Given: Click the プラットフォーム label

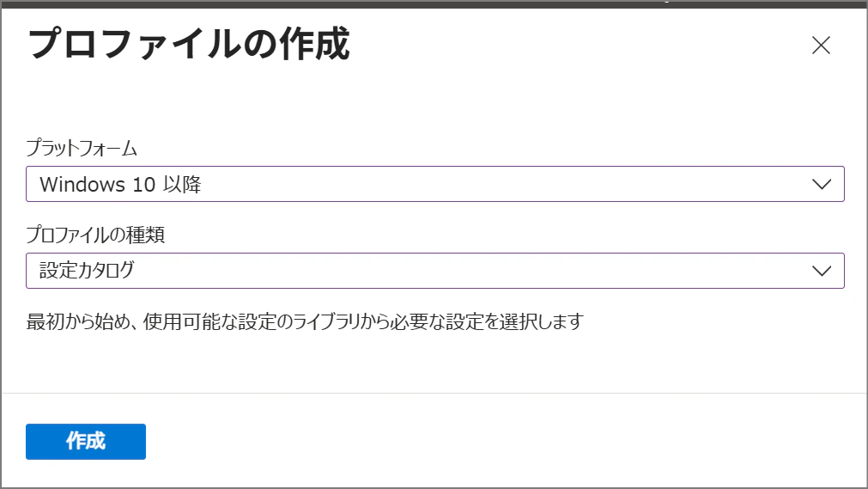Looking at the screenshot, I should point(82,148).
